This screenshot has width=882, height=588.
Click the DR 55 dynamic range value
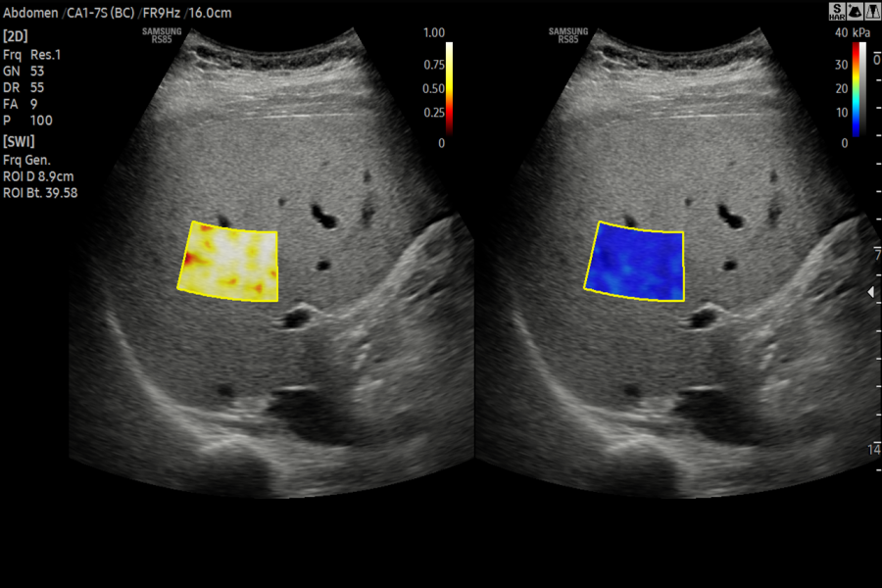point(24,88)
